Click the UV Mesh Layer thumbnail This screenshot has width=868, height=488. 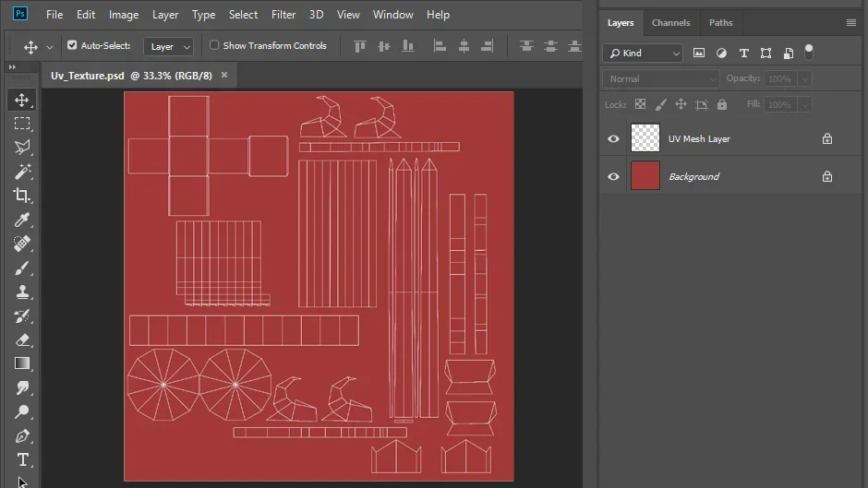(645, 137)
